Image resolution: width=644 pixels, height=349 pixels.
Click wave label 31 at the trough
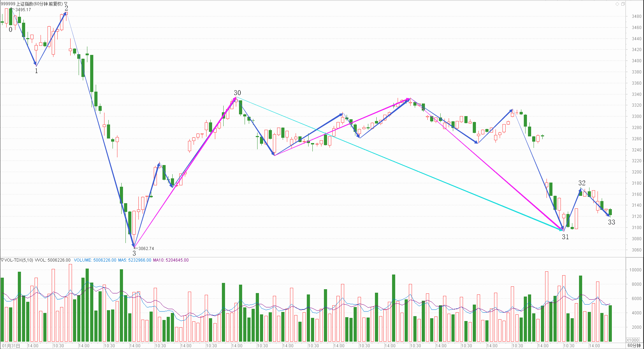[x=565, y=237]
